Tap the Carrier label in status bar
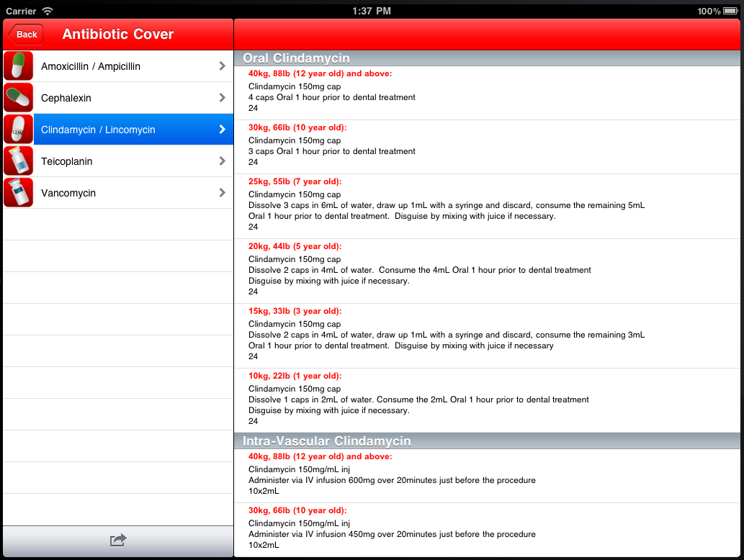744x560 pixels. coord(21,11)
